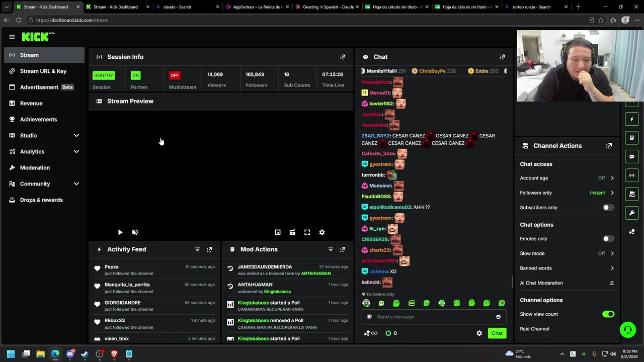This screenshot has width=644, height=362.
Task: Play the stream preview
Action: [120, 232]
